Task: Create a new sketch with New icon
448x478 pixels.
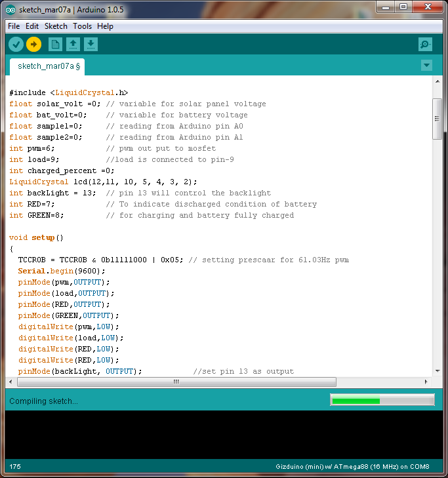Action: [x=55, y=45]
